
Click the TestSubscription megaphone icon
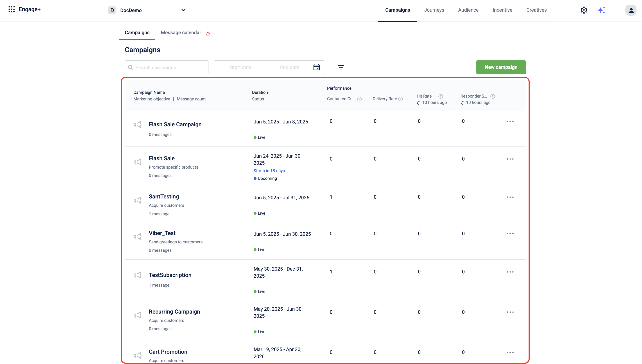coord(138,275)
